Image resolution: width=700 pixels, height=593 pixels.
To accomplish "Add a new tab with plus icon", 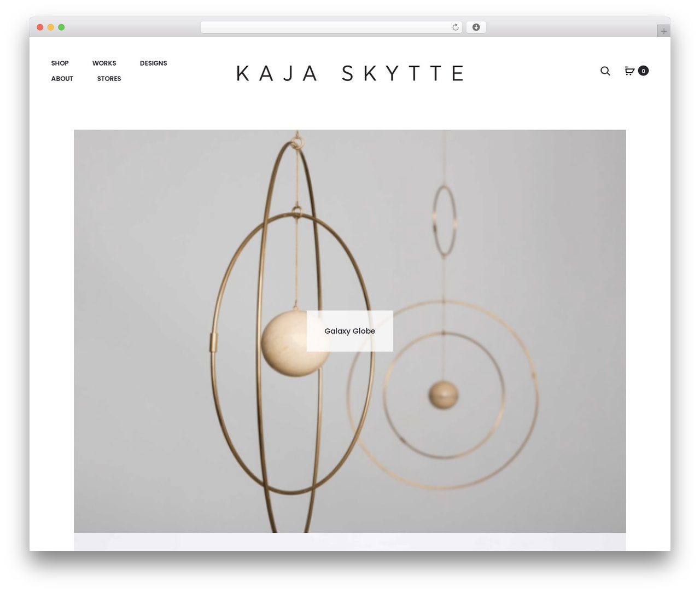I will tap(663, 31).
